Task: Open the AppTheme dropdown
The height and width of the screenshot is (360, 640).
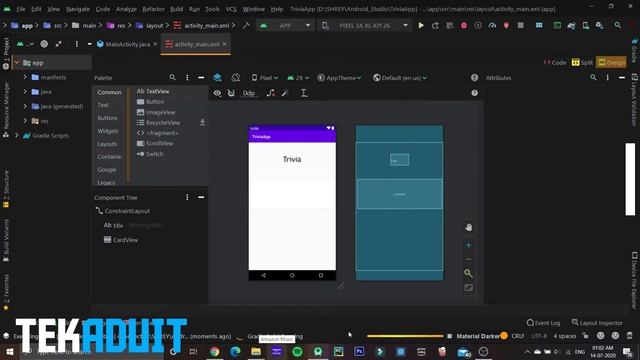Action: click(x=340, y=78)
